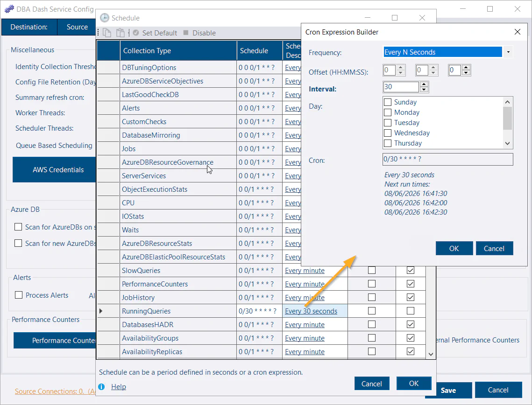Check the Tuesday day checkbox
This screenshot has height=405, width=532.
[388, 122]
